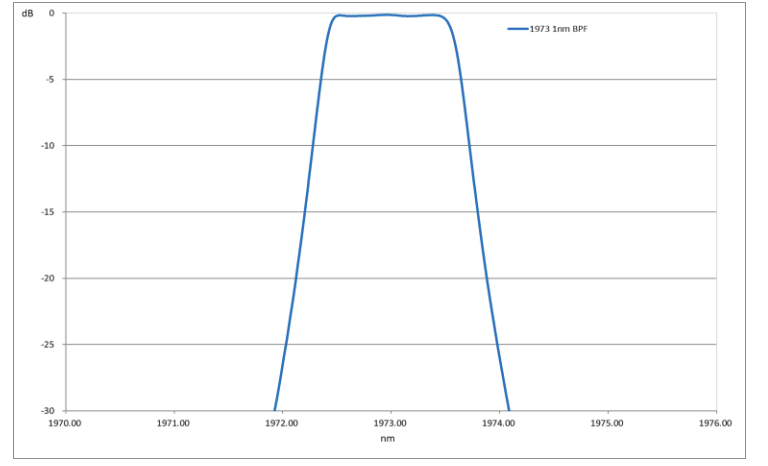Viewport: 768px width, 466px height.
Task: Click the -10 y-axis label
Action: 48,146
